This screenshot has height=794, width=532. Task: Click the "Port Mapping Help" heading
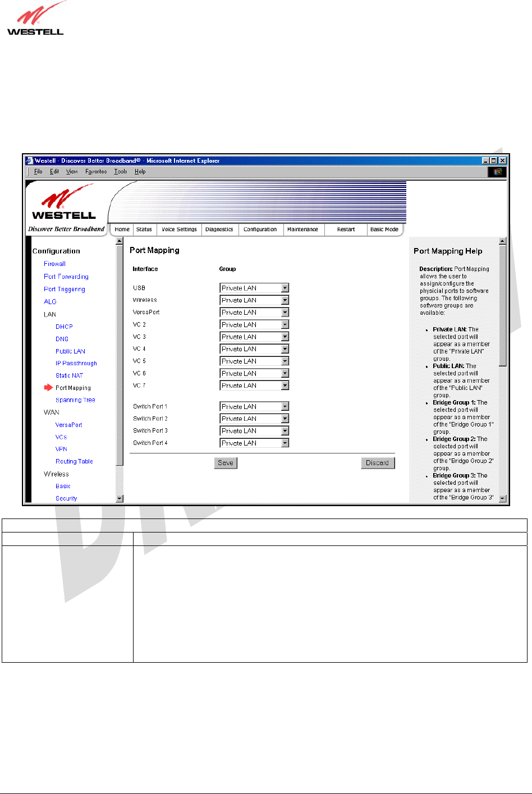(448, 251)
